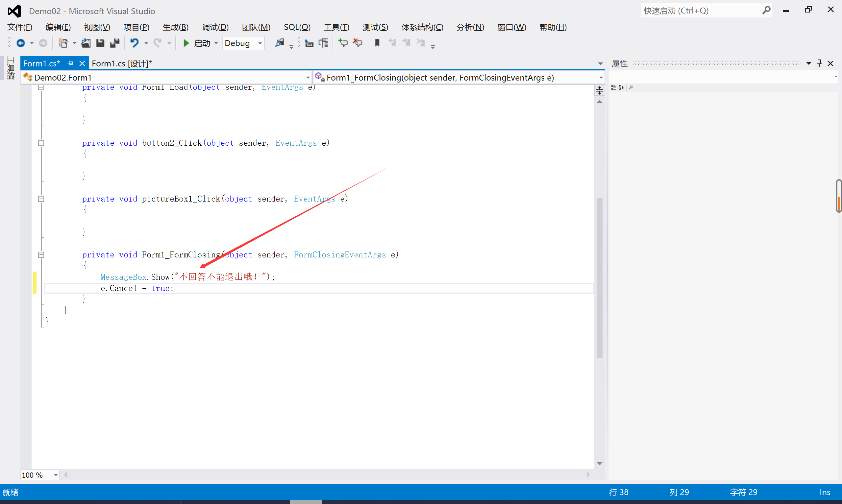Open the 调试(D) menu
Image resolution: width=842 pixels, height=504 pixels.
click(x=215, y=27)
